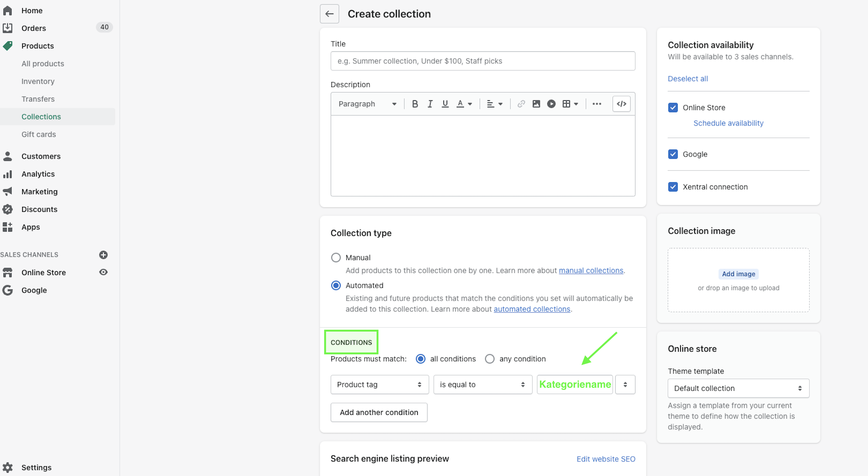The height and width of the screenshot is (476, 868).
Task: Click Add another condition button
Action: pos(379,413)
